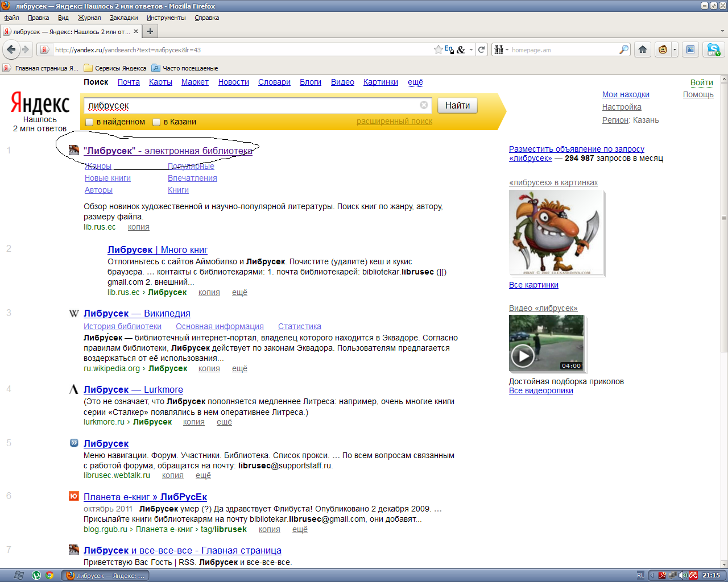Image resolution: width=728 pixels, height=582 pixels.
Task: Open the "копия" link under lib.rus.ec
Action: point(139,227)
